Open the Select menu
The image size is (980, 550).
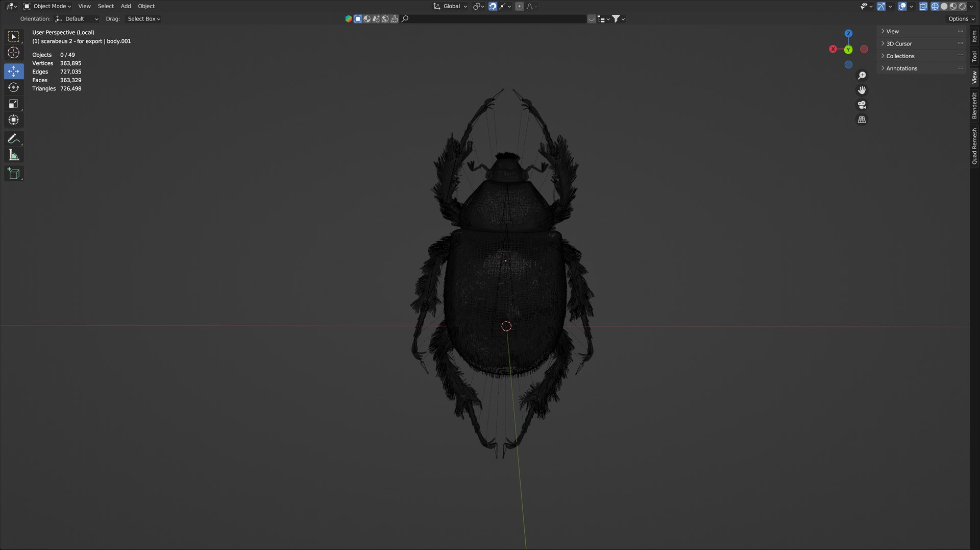tap(106, 6)
